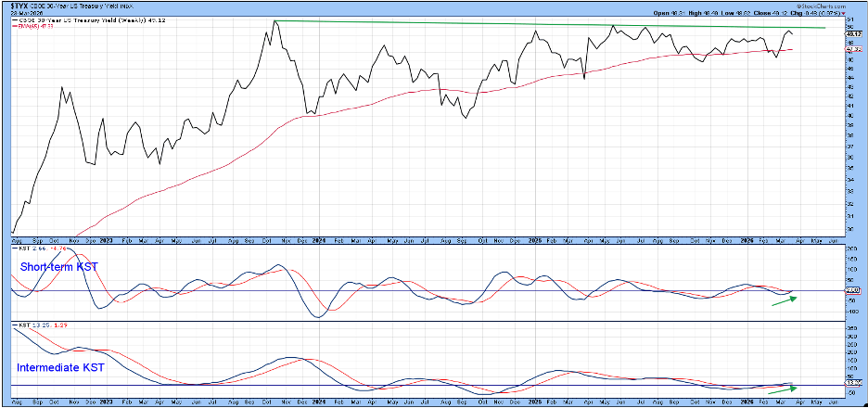Viewport: 868px width, 408px height.
Task: Click the 51 level on the price axis
Action: [850, 19]
